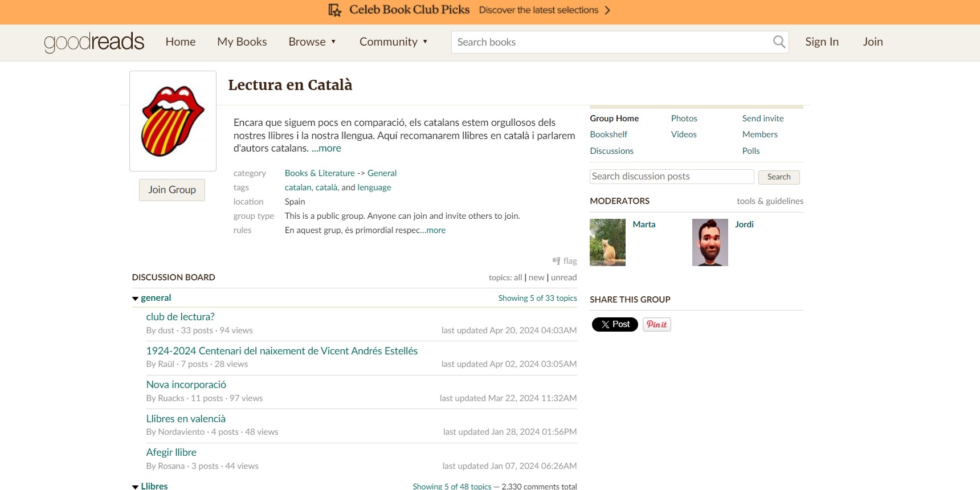The height and width of the screenshot is (490, 980).
Task: Click the flag icon for this group
Action: coord(557,261)
